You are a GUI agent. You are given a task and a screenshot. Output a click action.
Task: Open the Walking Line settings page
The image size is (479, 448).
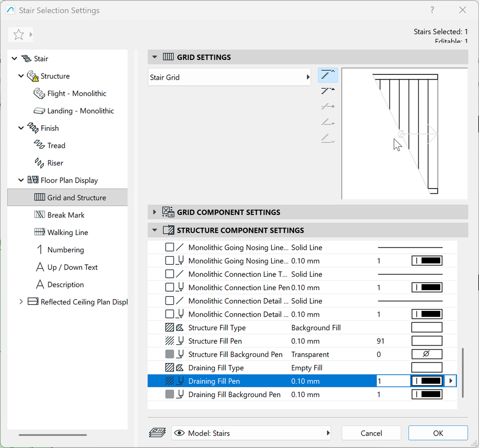pyautogui.click(x=68, y=232)
